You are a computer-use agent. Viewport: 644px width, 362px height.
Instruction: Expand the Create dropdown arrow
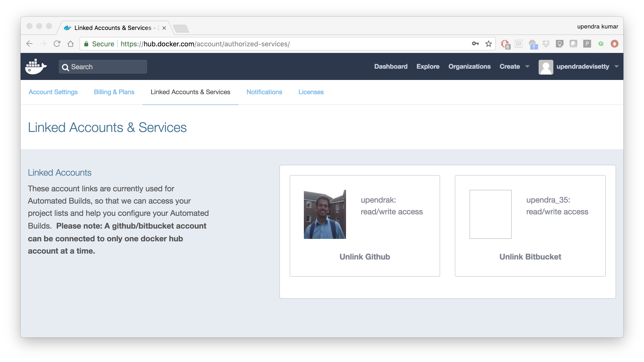(527, 66)
